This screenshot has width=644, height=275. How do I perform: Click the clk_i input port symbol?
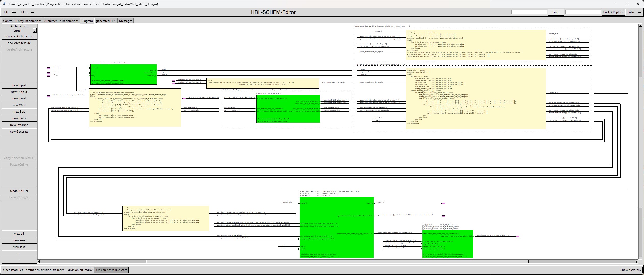[48, 73]
